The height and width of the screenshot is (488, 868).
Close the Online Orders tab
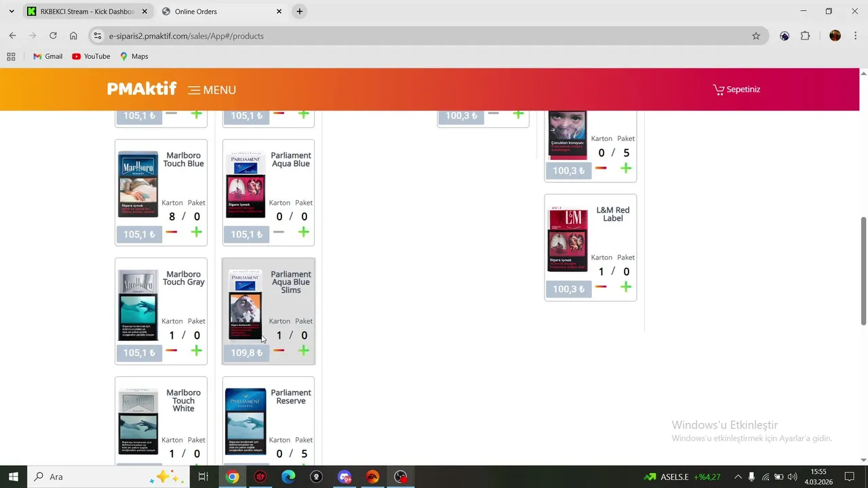pos(279,12)
